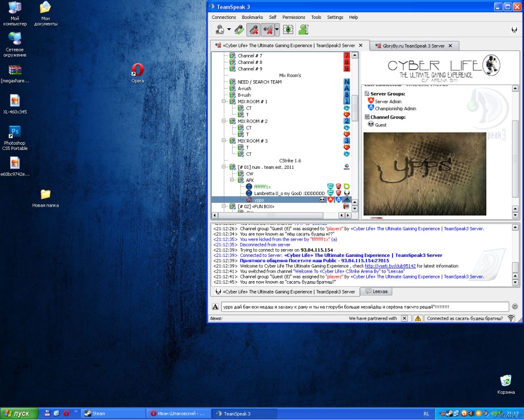The width and height of the screenshot is (524, 420).
Task: Open the vseti.by/club95142 link in chat
Action: coord(390,266)
